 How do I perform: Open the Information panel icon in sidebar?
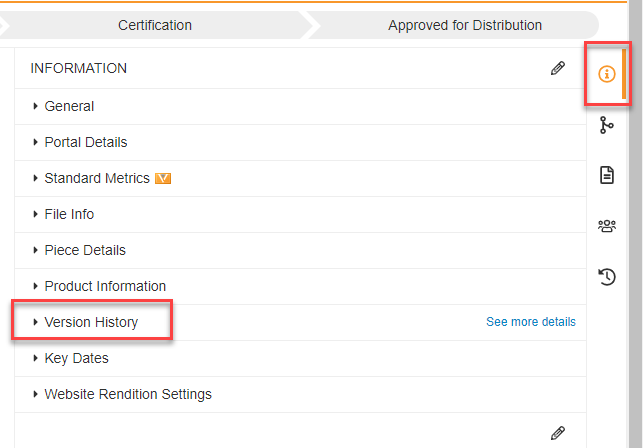click(x=606, y=75)
